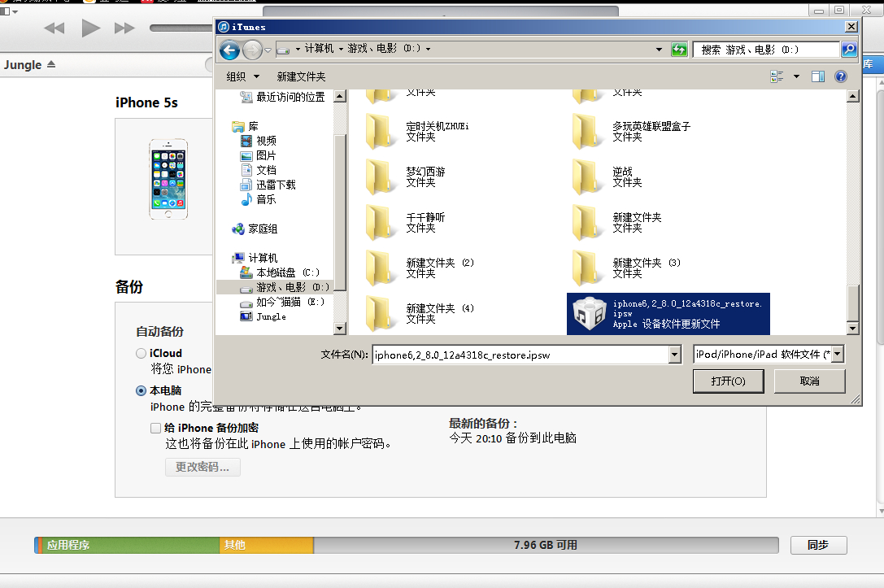Open address bar history dropdown
The image size is (884, 588).
pos(659,50)
